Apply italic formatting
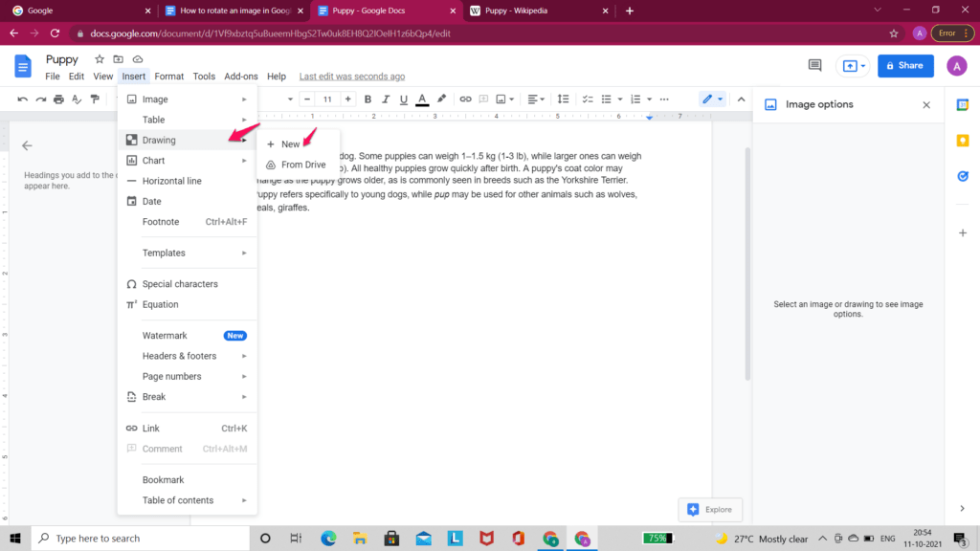 tap(385, 99)
